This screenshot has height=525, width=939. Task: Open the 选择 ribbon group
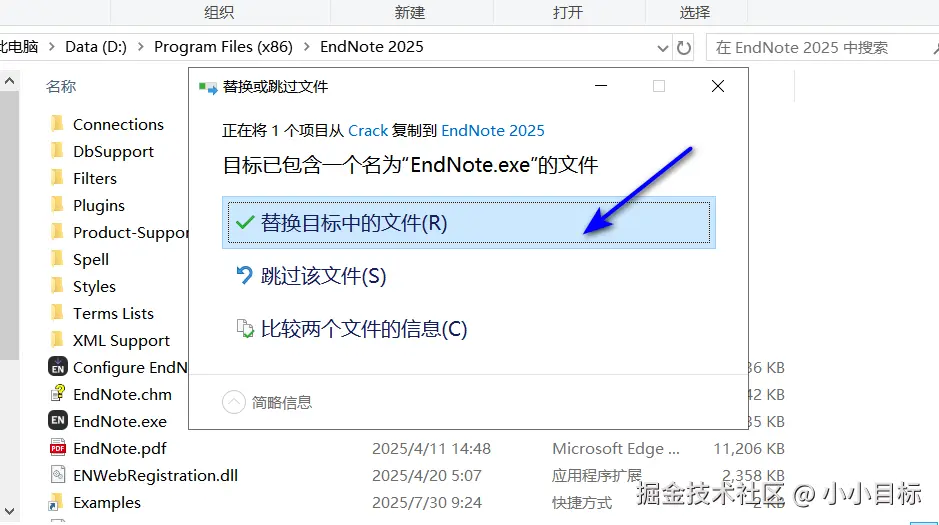pyautogui.click(x=695, y=12)
